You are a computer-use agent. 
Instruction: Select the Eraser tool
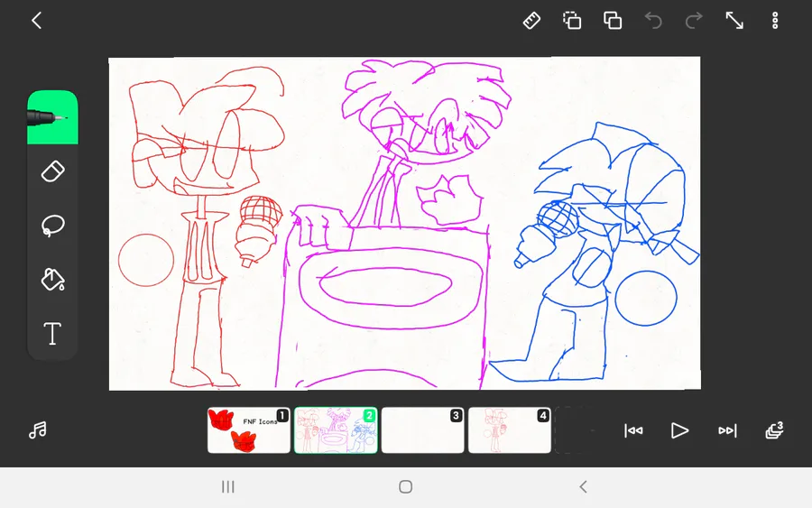pyautogui.click(x=52, y=171)
